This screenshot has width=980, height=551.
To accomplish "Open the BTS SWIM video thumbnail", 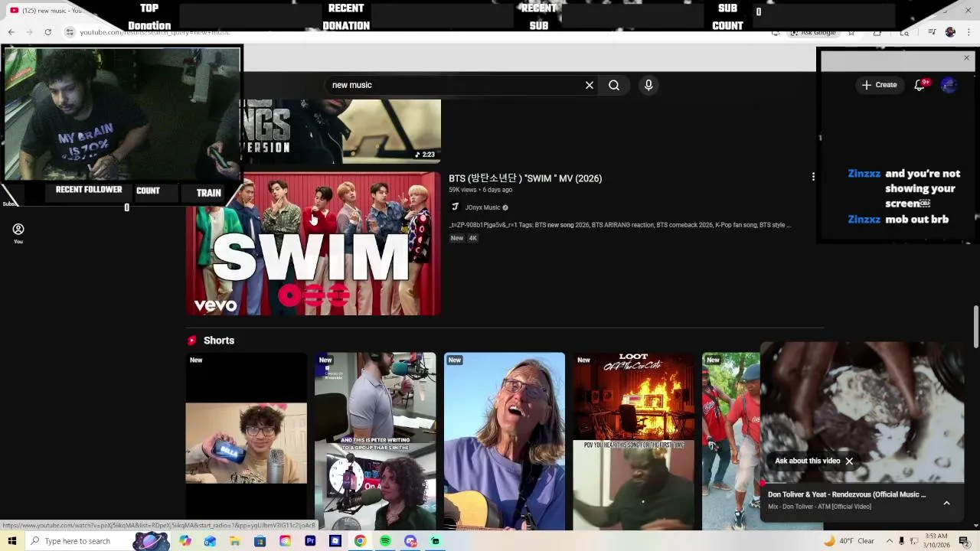I will click(x=313, y=243).
